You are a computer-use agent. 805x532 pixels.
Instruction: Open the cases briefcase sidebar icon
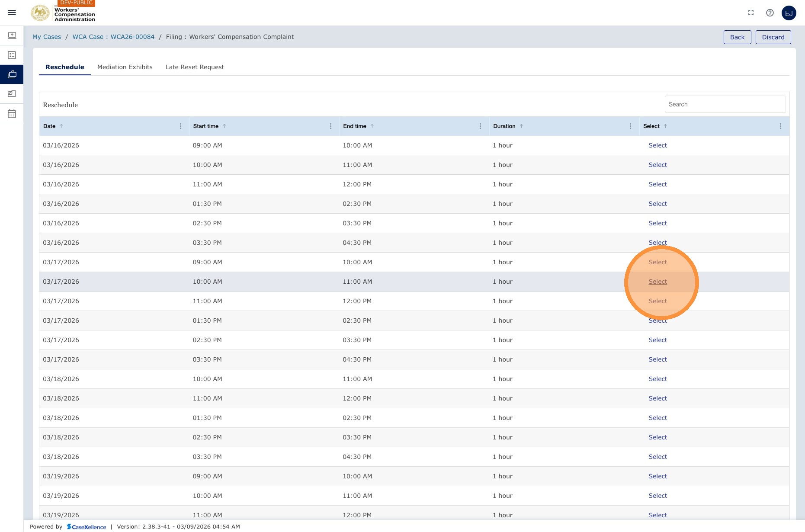coord(12,74)
